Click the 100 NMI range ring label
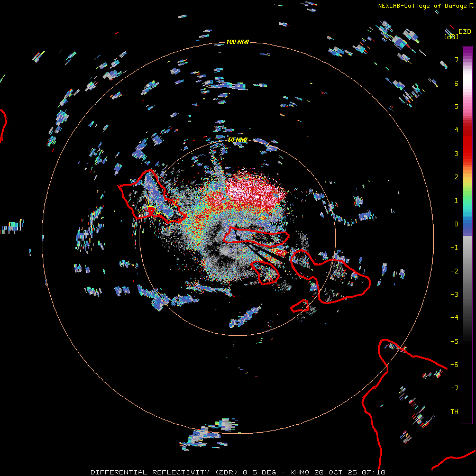Screen dimensions: 476x476 point(237,42)
